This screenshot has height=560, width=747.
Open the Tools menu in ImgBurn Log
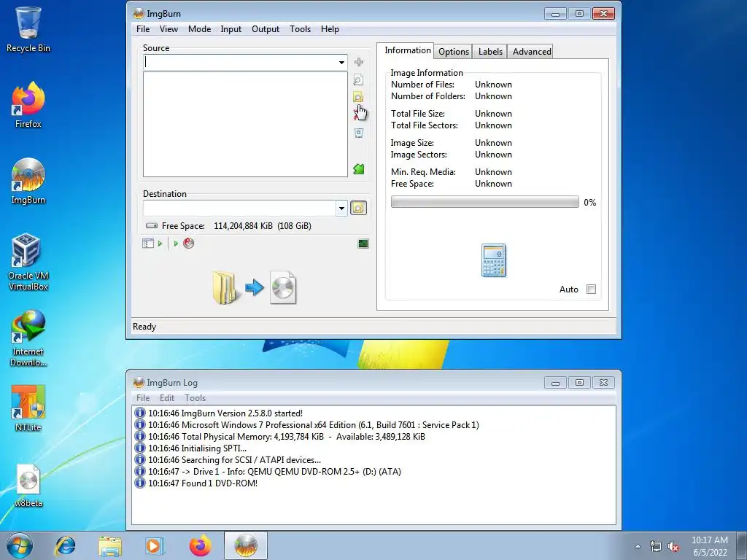click(196, 398)
